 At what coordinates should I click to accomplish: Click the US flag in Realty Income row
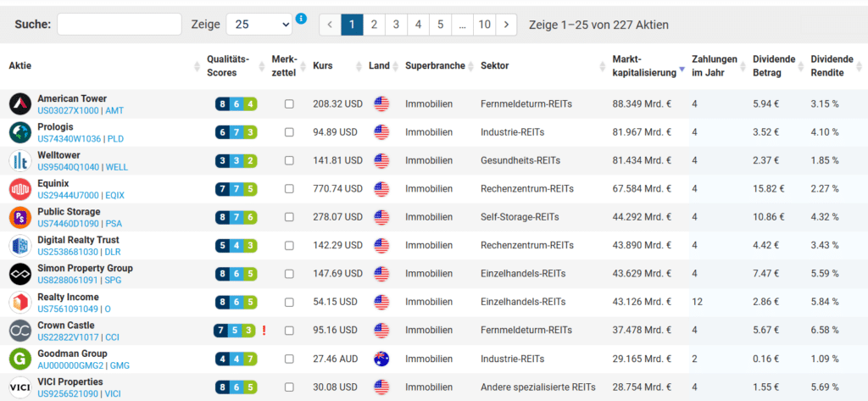381,303
